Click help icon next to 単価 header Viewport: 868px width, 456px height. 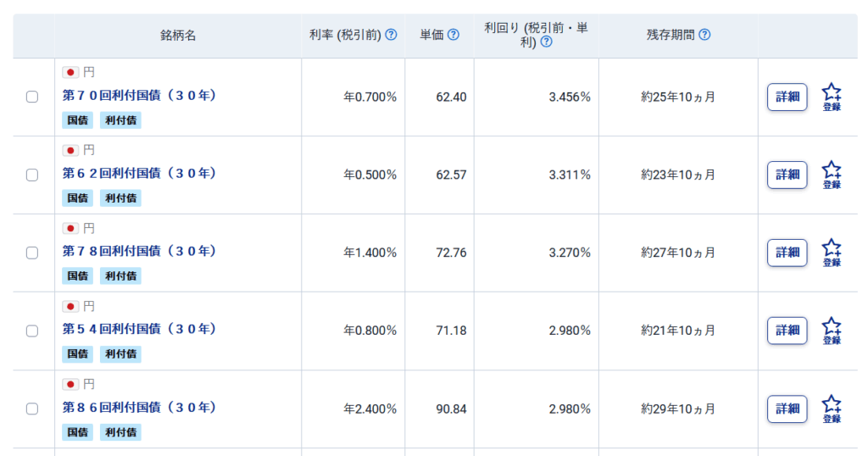pos(453,35)
